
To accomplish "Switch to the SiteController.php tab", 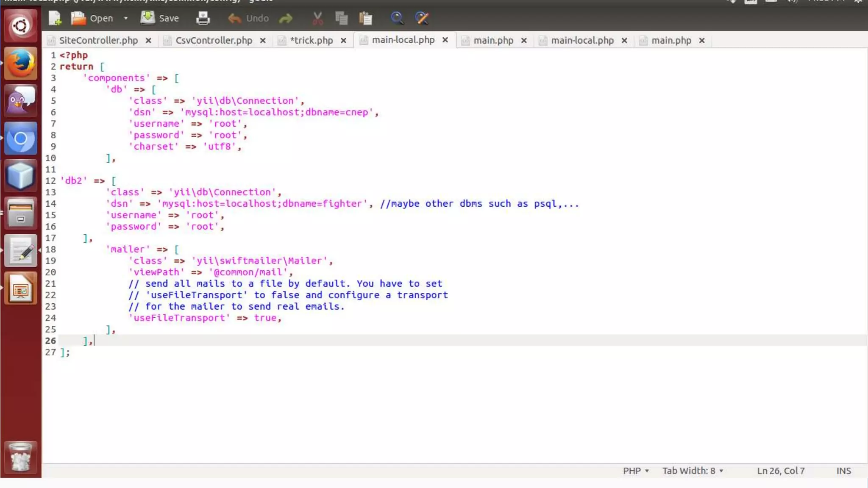I will pos(98,40).
